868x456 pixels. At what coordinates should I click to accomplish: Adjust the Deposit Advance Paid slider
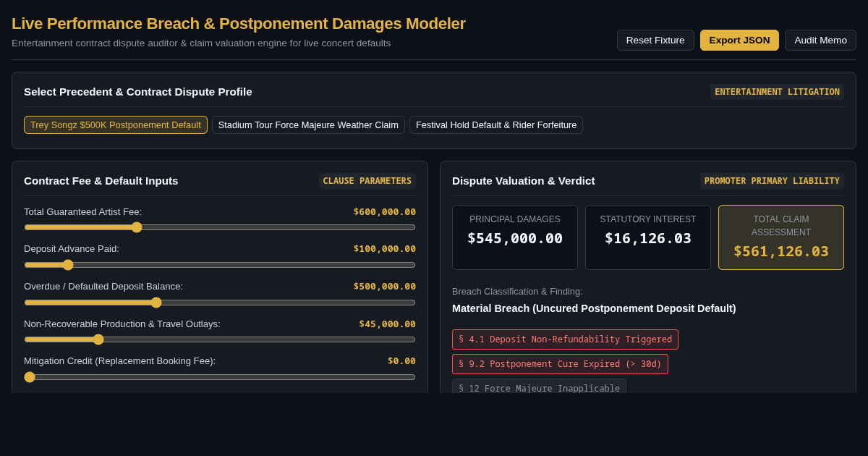tap(220, 265)
